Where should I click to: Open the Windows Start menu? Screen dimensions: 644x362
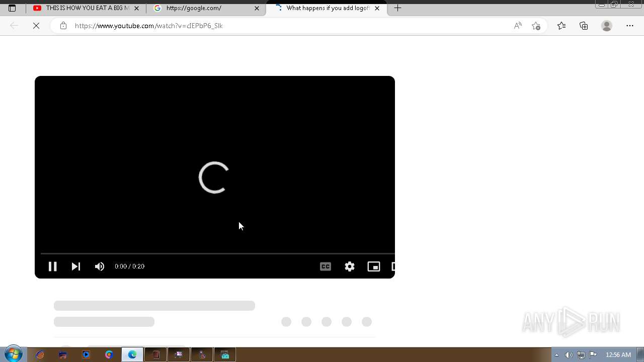(13, 354)
